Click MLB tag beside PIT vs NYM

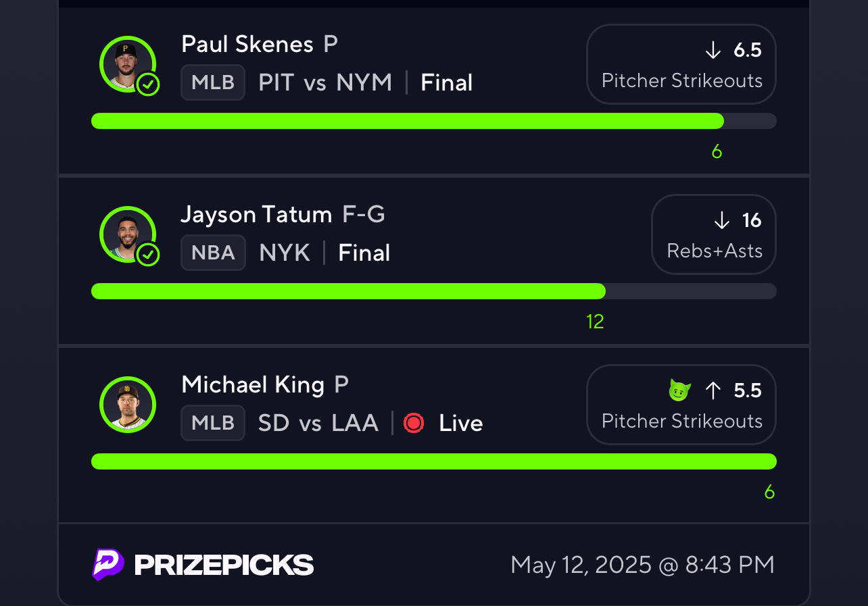(213, 82)
